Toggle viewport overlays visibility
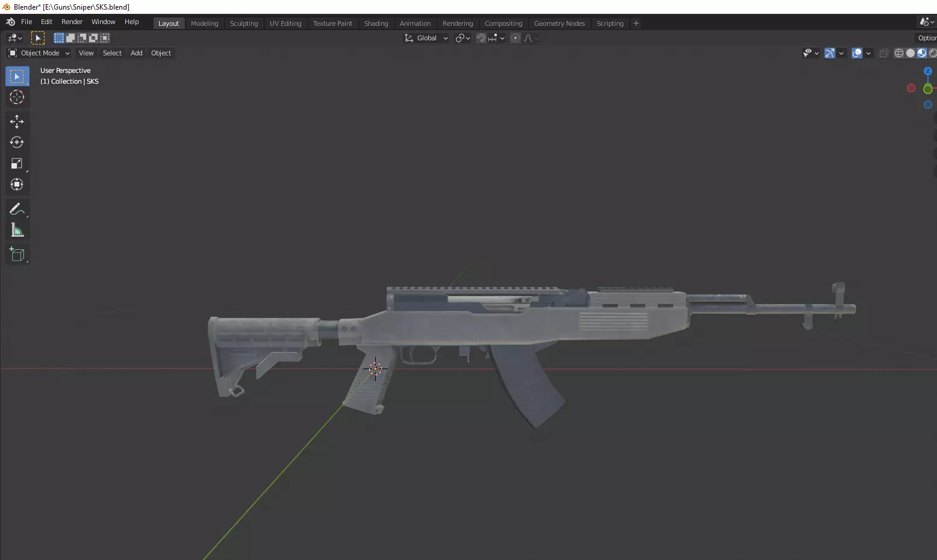937x560 pixels. (x=858, y=53)
